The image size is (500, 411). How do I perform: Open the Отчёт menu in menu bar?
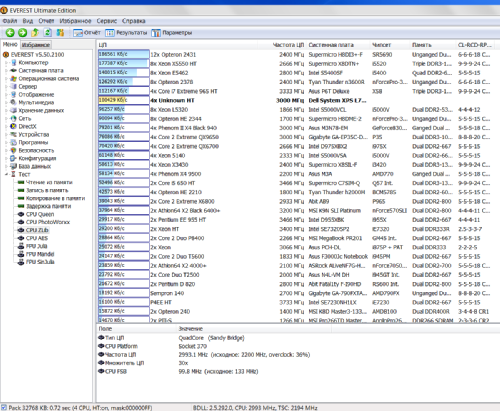tap(46, 21)
